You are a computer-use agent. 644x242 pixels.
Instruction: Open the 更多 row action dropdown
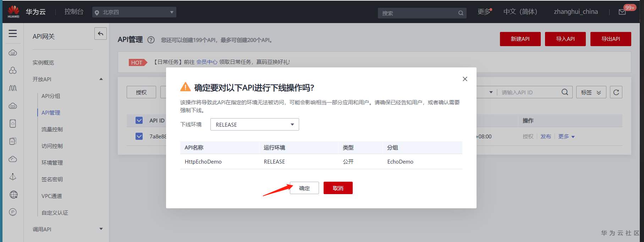(x=566, y=136)
